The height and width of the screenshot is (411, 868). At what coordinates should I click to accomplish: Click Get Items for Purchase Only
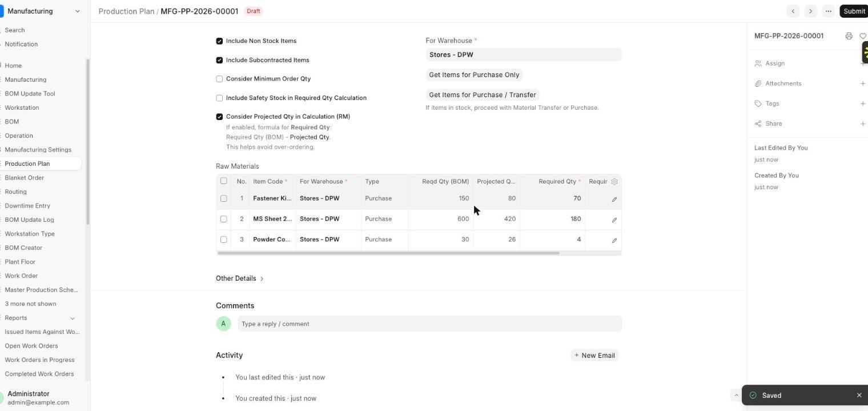pyautogui.click(x=474, y=75)
